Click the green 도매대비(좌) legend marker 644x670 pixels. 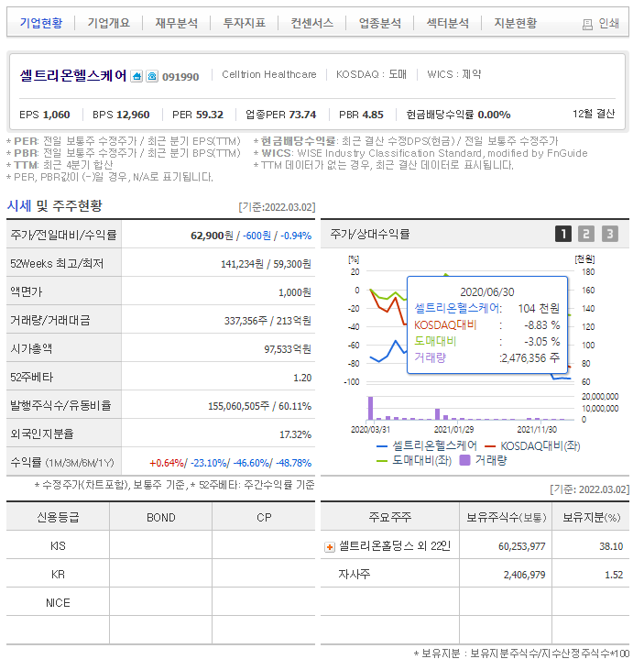[x=381, y=461]
